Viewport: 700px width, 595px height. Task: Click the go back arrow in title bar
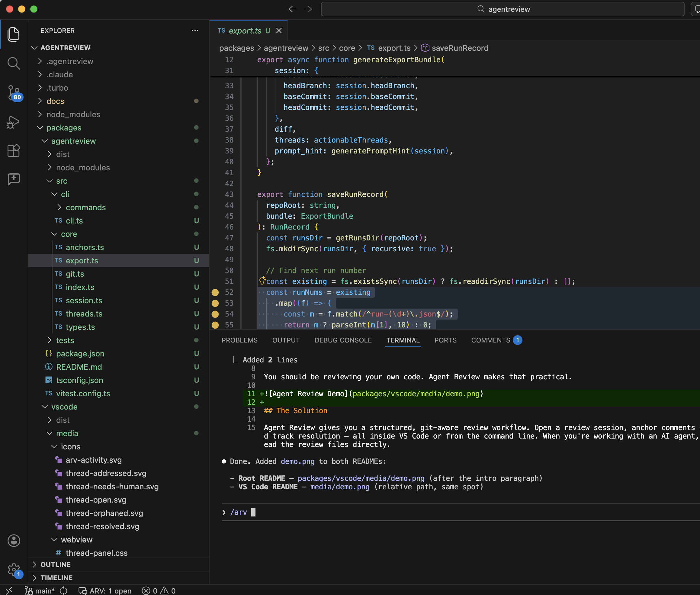tap(292, 9)
